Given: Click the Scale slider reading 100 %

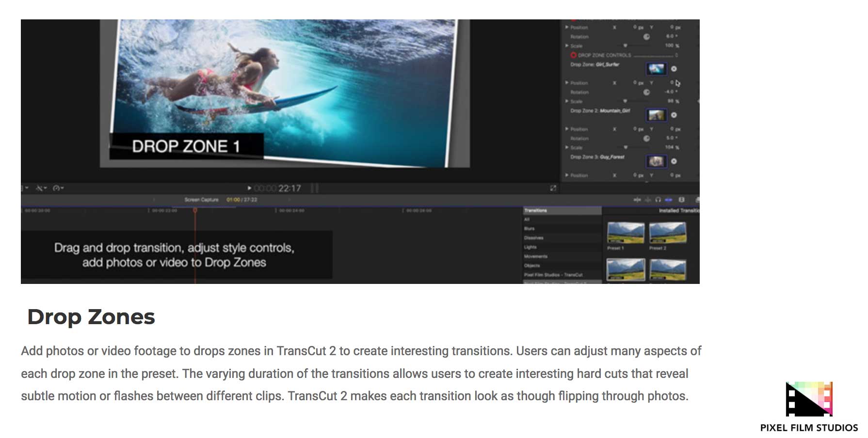Looking at the screenshot, I should click(x=625, y=46).
